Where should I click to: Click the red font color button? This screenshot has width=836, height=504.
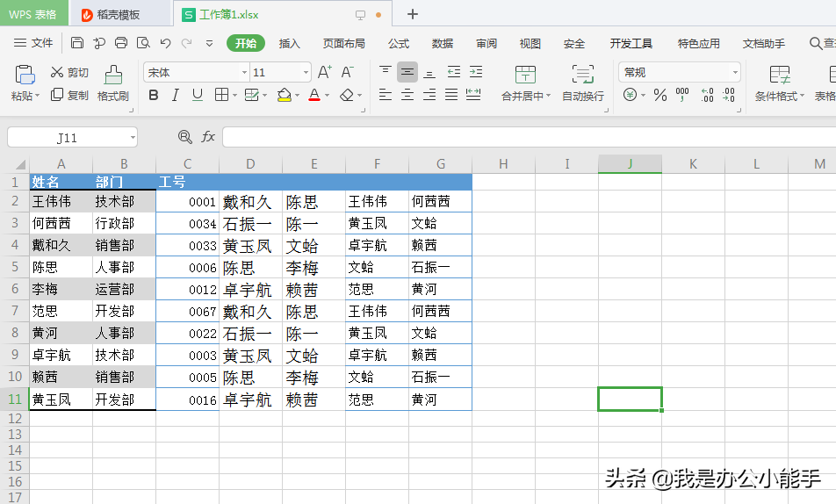pyautogui.click(x=314, y=95)
